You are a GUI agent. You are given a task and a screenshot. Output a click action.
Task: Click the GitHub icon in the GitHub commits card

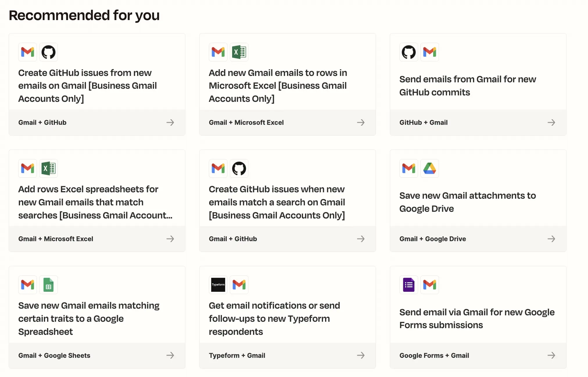(x=409, y=52)
